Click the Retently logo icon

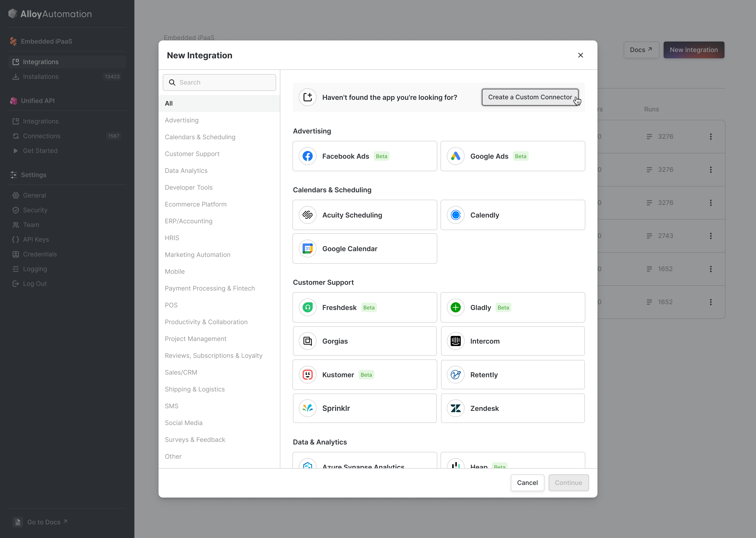(x=455, y=375)
